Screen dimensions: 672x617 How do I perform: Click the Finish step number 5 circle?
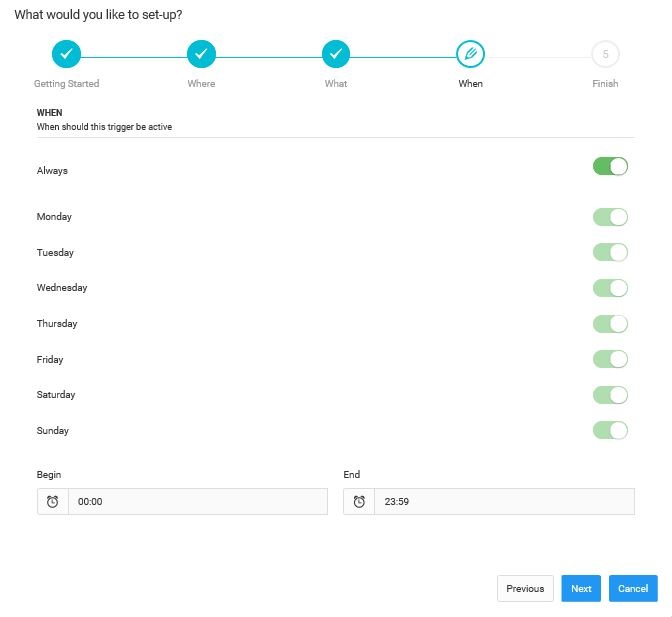[x=605, y=54]
